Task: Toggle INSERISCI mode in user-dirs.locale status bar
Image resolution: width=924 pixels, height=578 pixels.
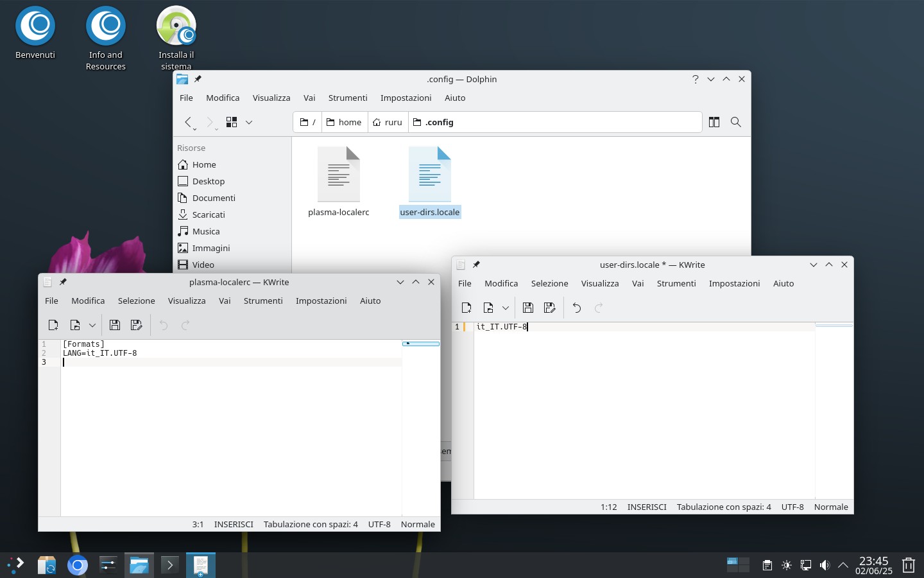Action: (x=647, y=507)
